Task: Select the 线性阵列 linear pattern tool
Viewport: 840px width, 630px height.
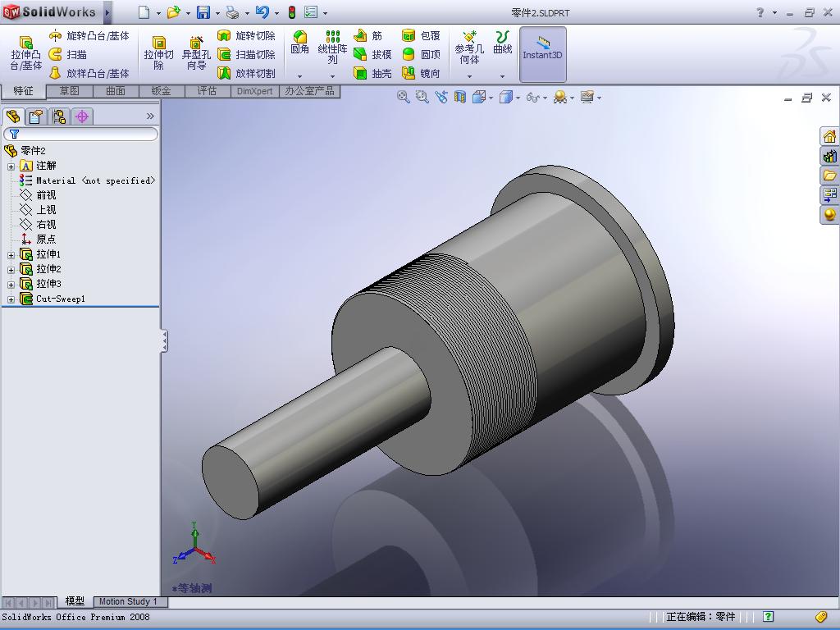Action: pos(333,47)
